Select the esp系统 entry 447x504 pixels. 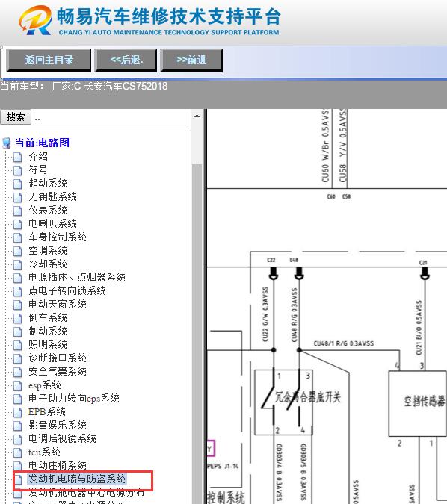point(45,385)
